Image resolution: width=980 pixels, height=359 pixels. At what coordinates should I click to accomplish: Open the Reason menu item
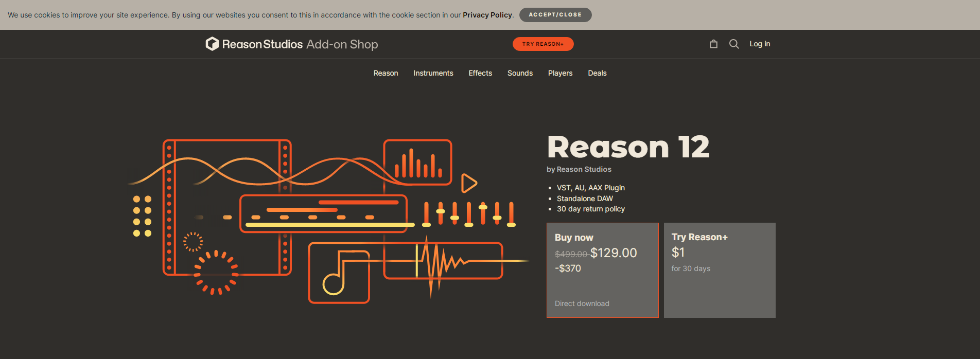[386, 73]
